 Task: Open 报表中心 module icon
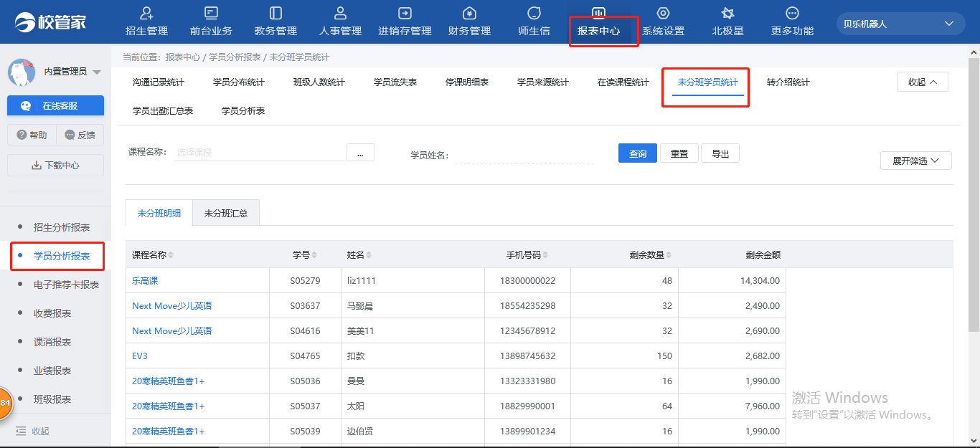click(x=598, y=13)
